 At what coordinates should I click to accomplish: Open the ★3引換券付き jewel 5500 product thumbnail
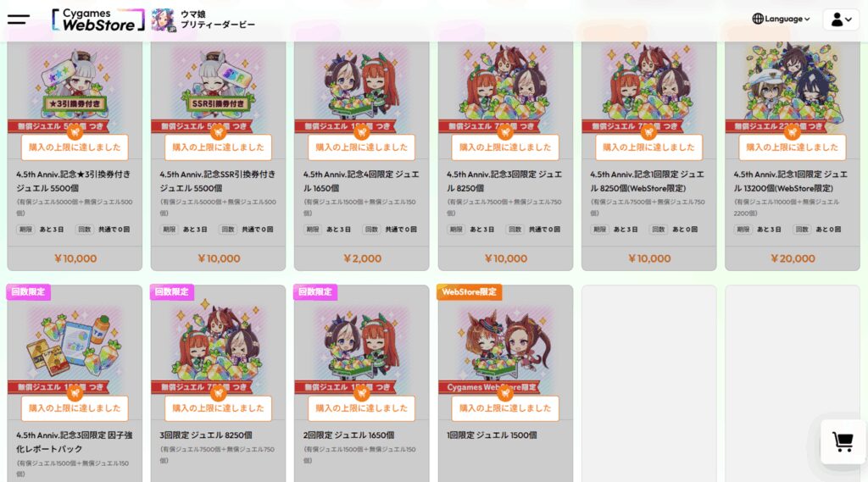click(x=75, y=87)
